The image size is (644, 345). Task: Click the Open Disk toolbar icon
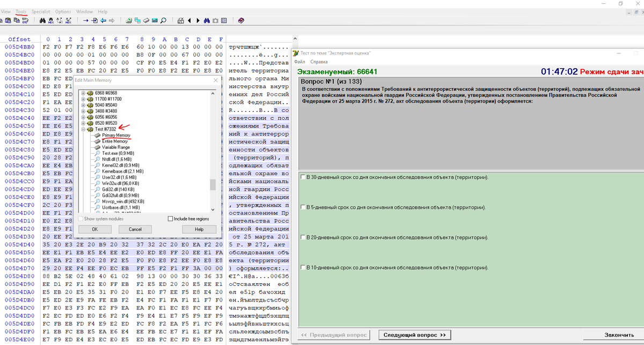click(x=129, y=20)
